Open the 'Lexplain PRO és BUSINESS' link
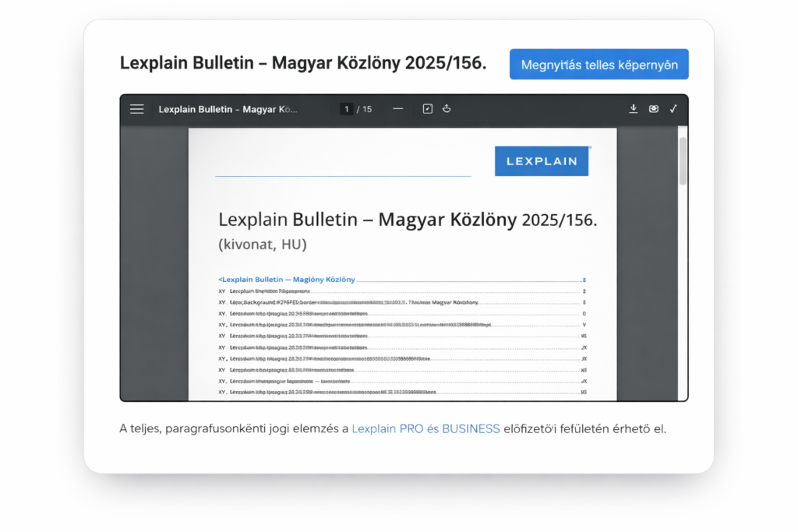Viewport: 798px width, 532px height. point(425,428)
